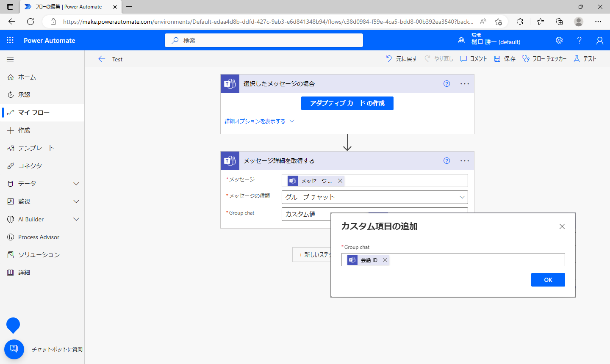610x364 pixels.
Task: Click the browser address bar URL
Action: (x=268, y=22)
